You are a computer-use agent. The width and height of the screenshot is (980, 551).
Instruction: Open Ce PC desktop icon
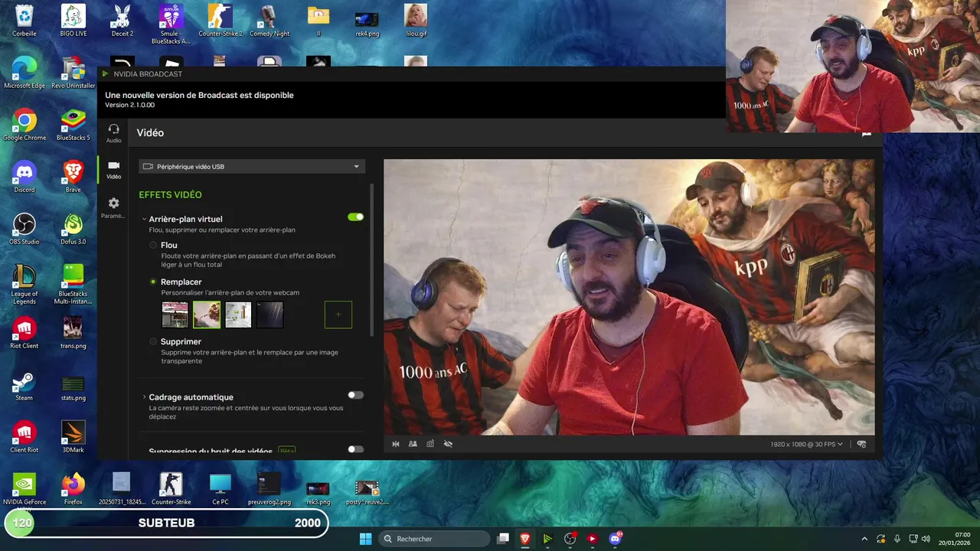(220, 490)
